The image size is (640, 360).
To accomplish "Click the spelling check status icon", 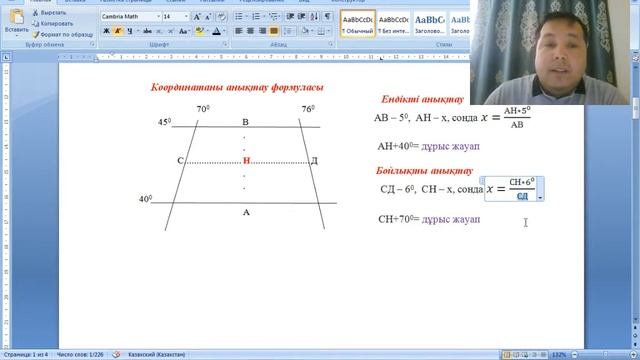I will (116, 355).
